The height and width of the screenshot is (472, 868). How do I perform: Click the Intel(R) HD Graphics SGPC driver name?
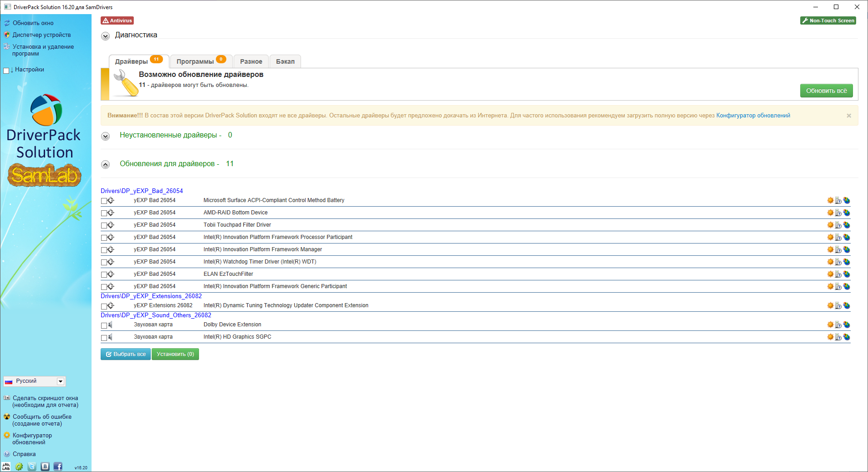click(x=237, y=337)
